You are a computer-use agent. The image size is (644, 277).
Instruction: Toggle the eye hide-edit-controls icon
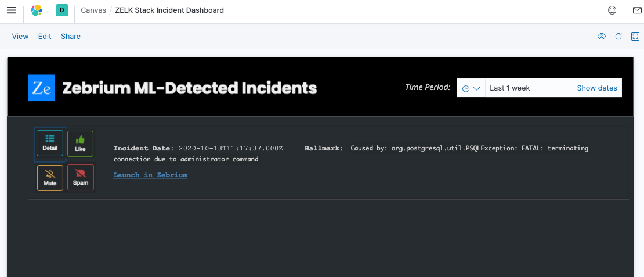pyautogui.click(x=601, y=36)
